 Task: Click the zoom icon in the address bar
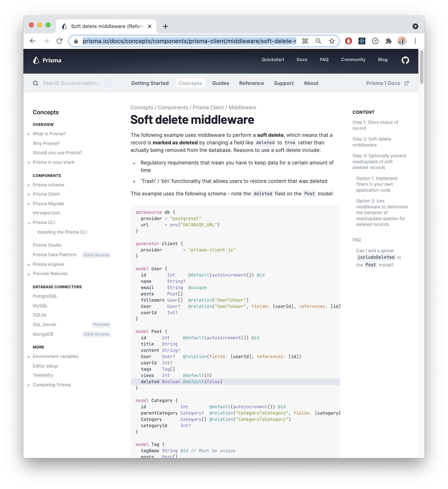point(318,41)
